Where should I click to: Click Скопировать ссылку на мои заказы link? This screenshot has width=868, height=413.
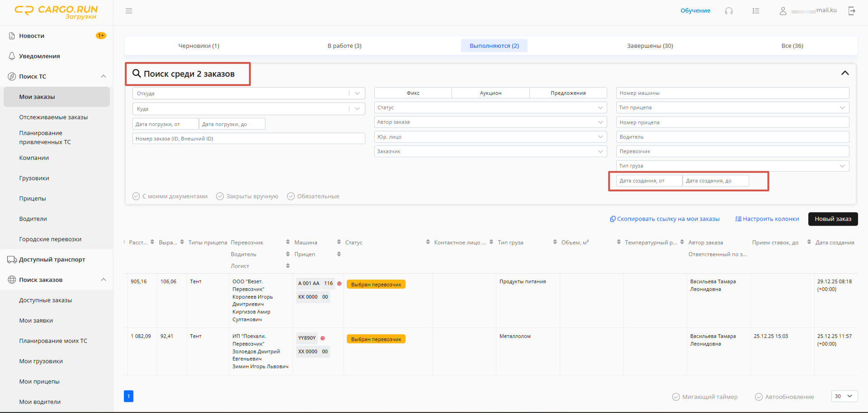[665, 219]
